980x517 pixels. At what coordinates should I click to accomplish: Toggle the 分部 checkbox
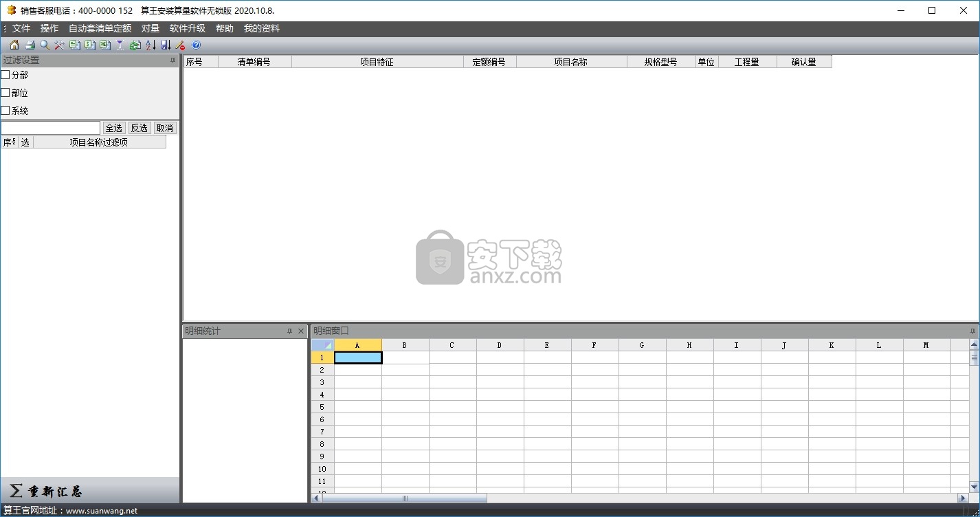coord(5,74)
